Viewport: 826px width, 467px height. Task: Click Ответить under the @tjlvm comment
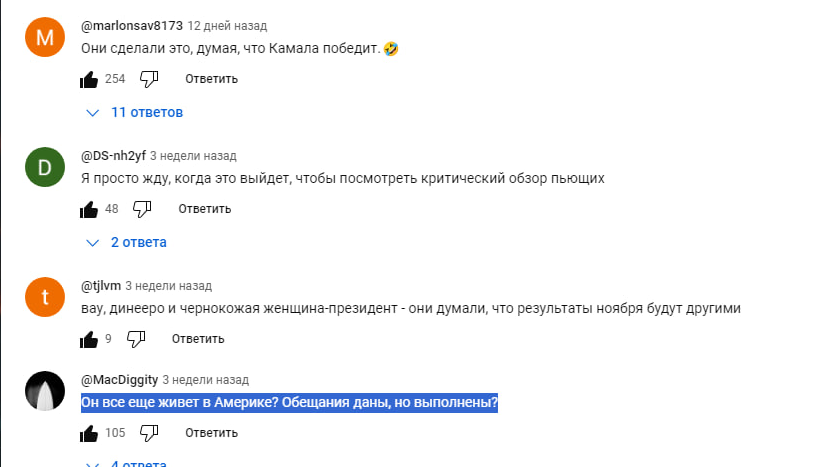pyautogui.click(x=198, y=339)
